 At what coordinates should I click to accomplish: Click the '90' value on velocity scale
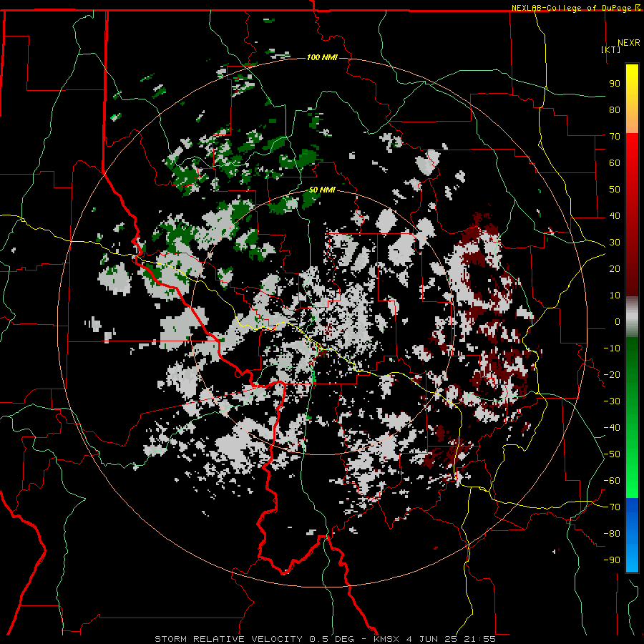[x=615, y=84]
